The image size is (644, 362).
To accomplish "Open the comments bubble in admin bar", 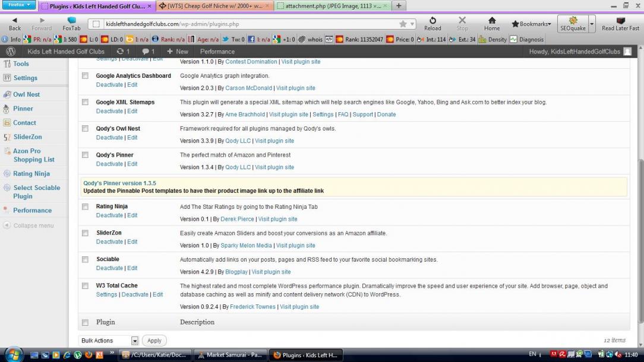I will 149,51.
